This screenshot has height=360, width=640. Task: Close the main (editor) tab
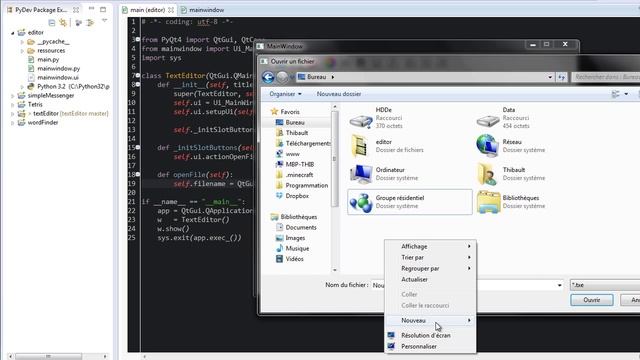[x=171, y=10]
